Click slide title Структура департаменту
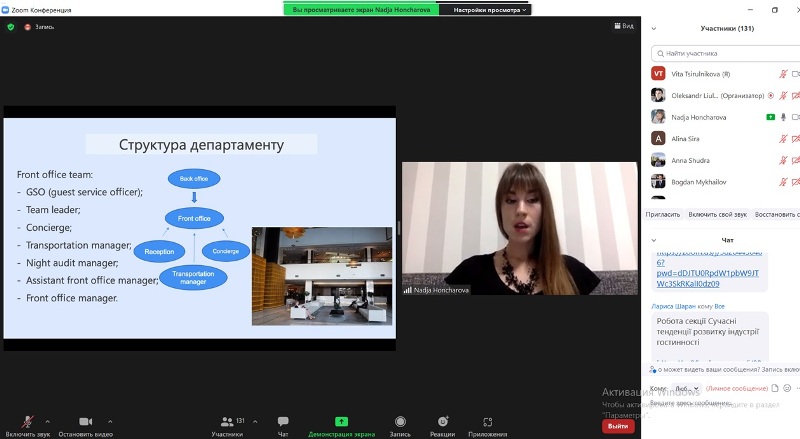The height and width of the screenshot is (439, 800). [x=201, y=145]
